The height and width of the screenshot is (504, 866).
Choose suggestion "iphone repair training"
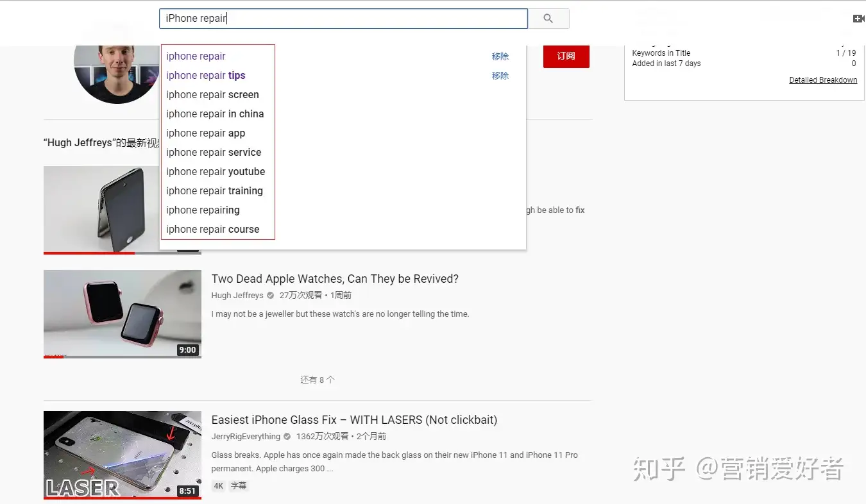[214, 191]
